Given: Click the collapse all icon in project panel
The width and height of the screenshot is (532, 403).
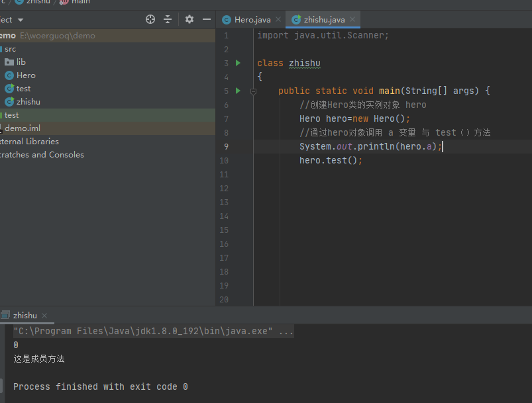Looking at the screenshot, I should 168,19.
